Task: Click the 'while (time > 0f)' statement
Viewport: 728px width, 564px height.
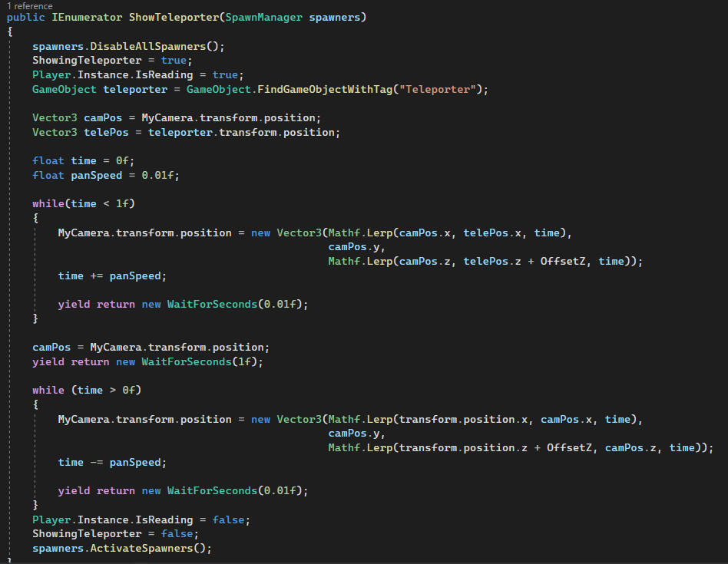Action: (87, 390)
